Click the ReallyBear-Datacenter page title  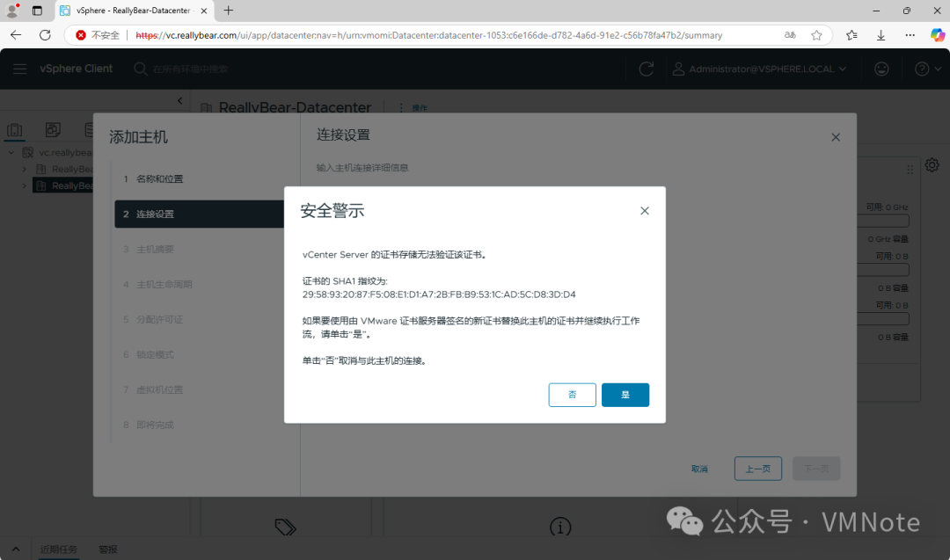295,107
